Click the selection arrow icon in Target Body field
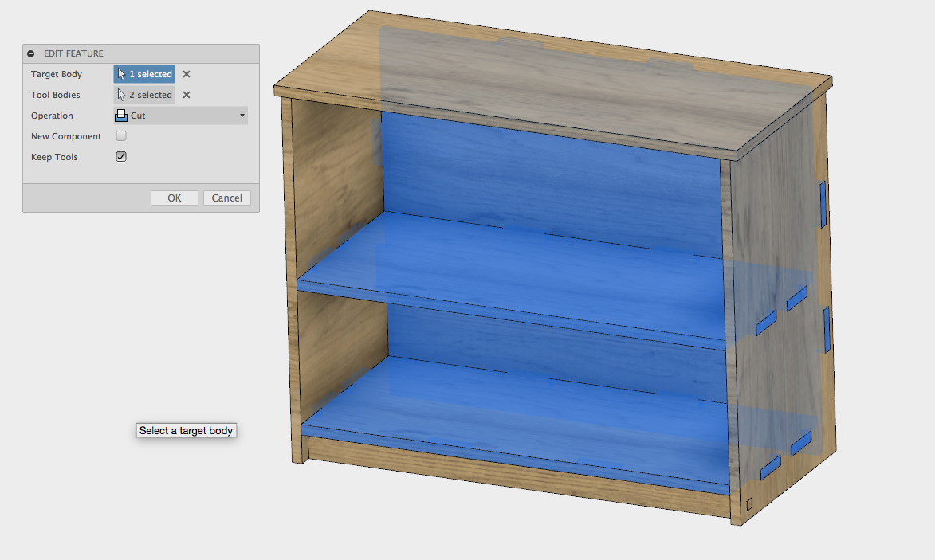Screen dimensions: 935x560 click(121, 73)
